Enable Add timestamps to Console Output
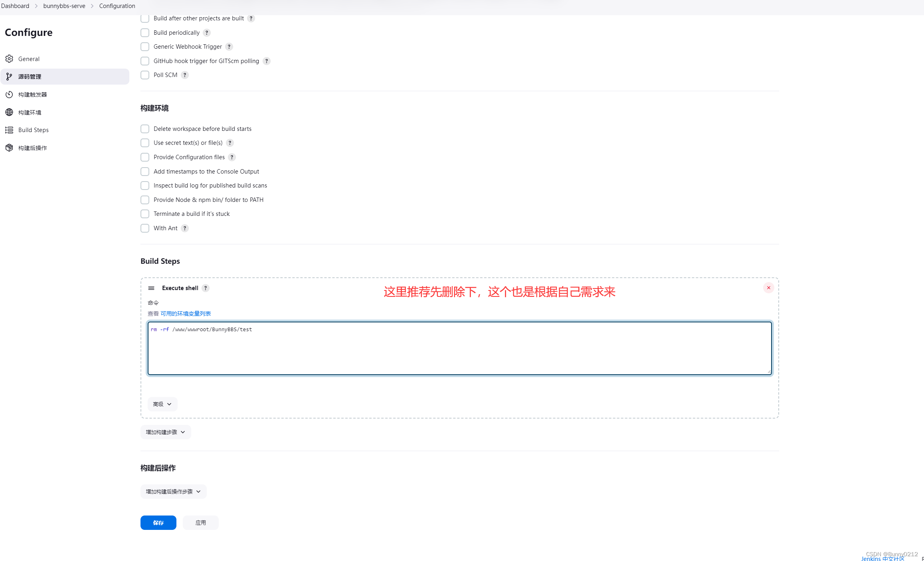This screenshot has width=924, height=561. [145, 172]
